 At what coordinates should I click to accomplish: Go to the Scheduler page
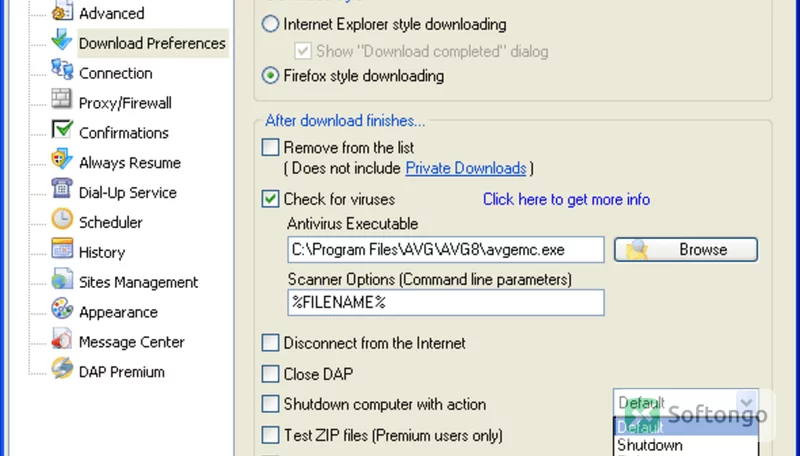(x=110, y=222)
